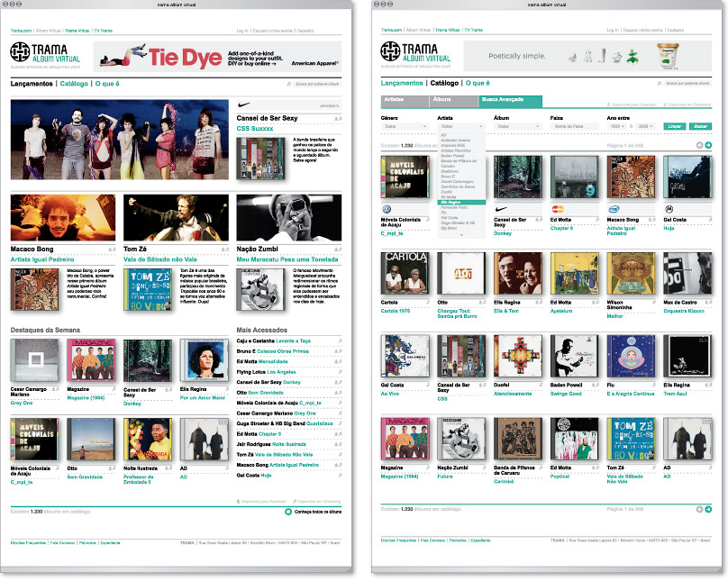Click the Motorola logo under the Gal Costa album
This screenshot has height=581, width=728.
tap(669, 209)
